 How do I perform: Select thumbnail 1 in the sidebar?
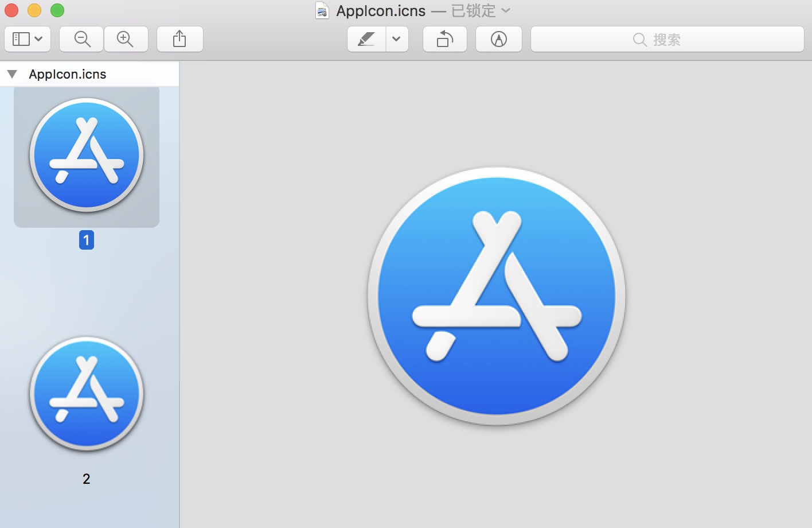click(x=87, y=156)
